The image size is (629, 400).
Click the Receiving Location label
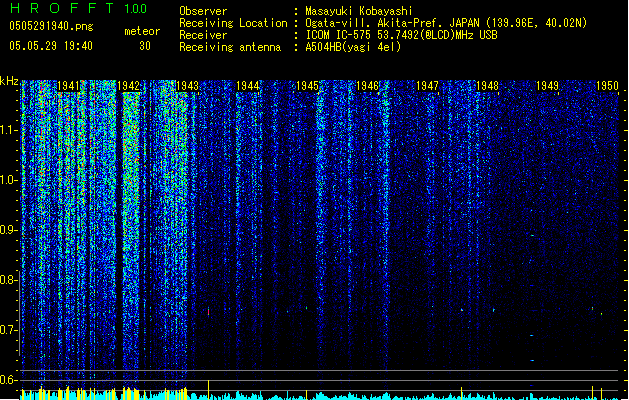[x=233, y=23]
